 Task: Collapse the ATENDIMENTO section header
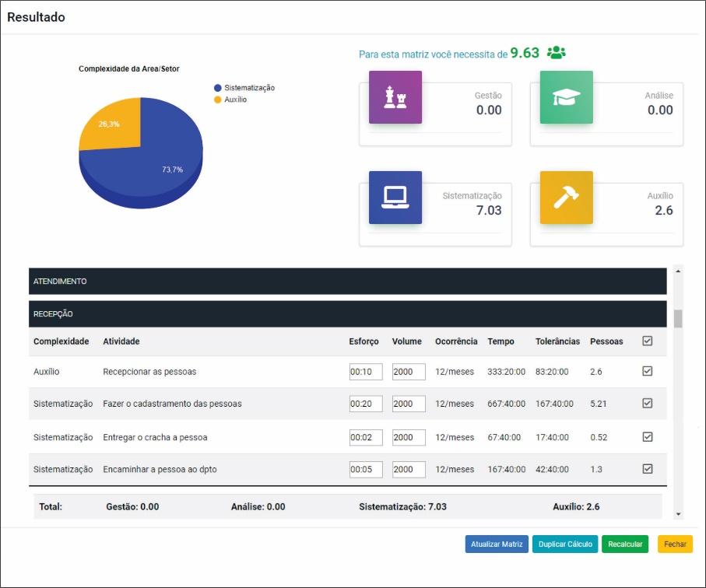[348, 282]
